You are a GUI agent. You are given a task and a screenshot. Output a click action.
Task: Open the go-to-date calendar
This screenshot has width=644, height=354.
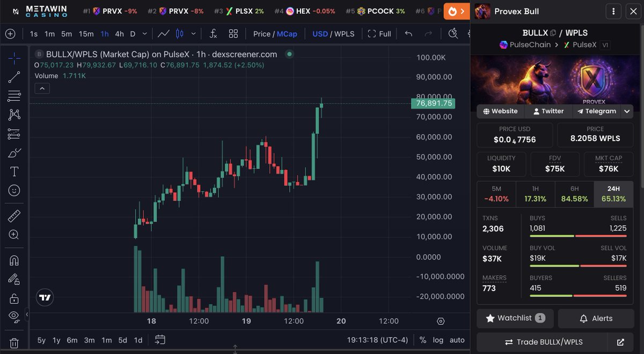(x=160, y=340)
